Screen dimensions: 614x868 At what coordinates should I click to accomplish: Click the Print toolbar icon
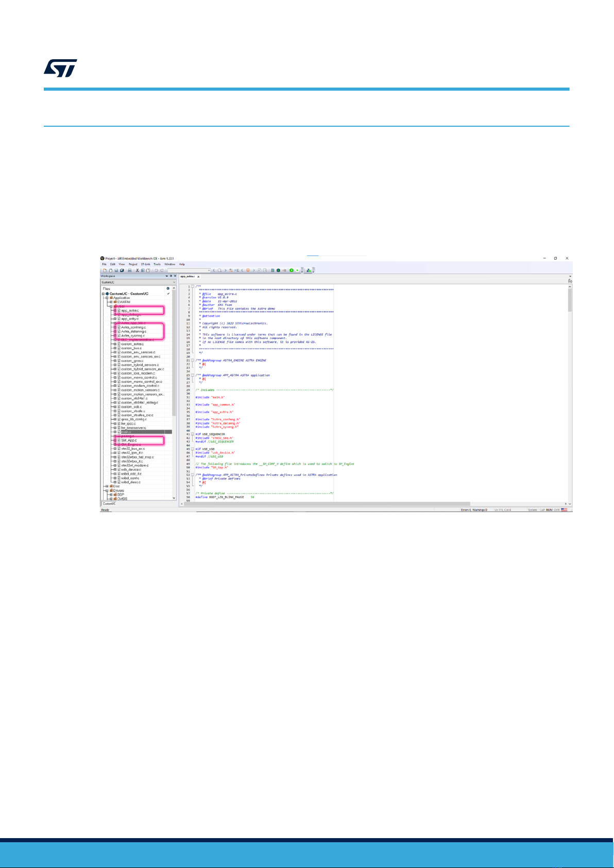click(130, 270)
